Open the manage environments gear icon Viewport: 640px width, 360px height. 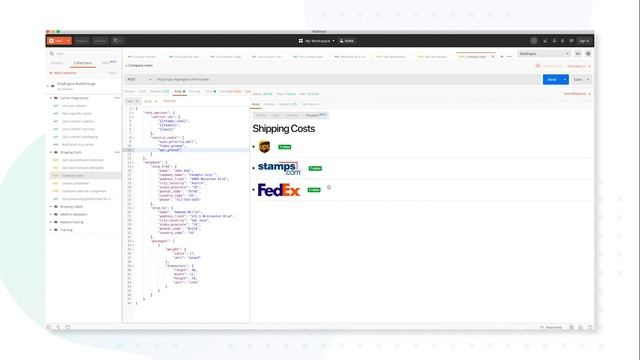(588, 53)
